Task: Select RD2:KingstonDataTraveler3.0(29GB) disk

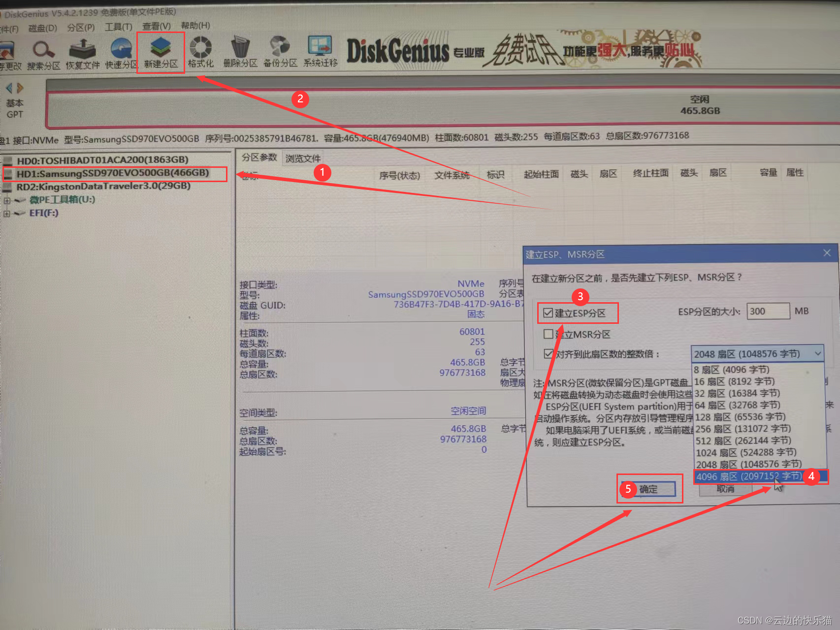Action: (103, 186)
